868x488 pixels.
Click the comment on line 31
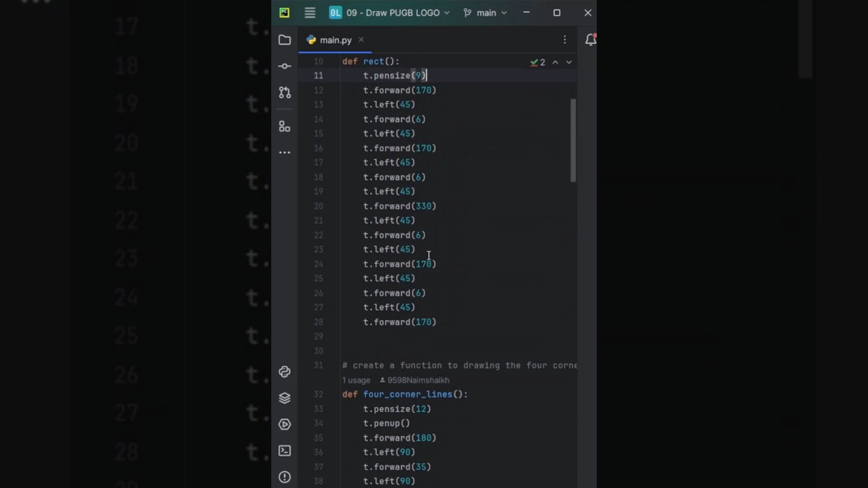tap(460, 365)
